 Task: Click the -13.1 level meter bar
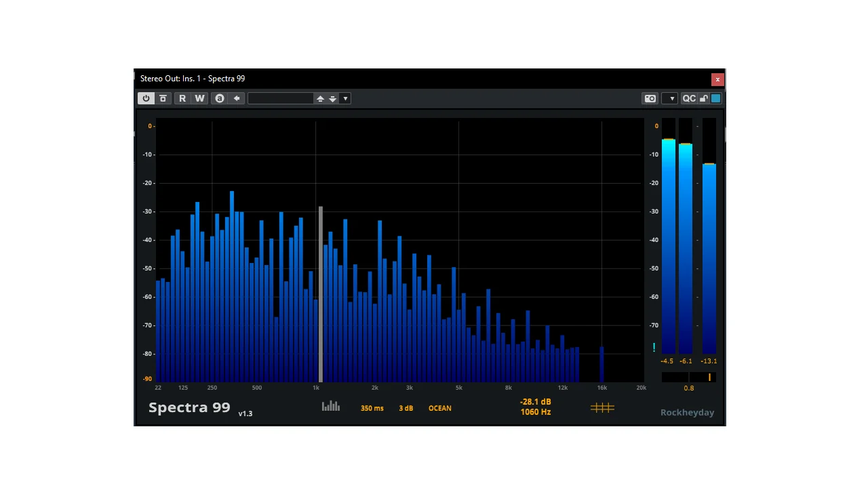point(709,236)
